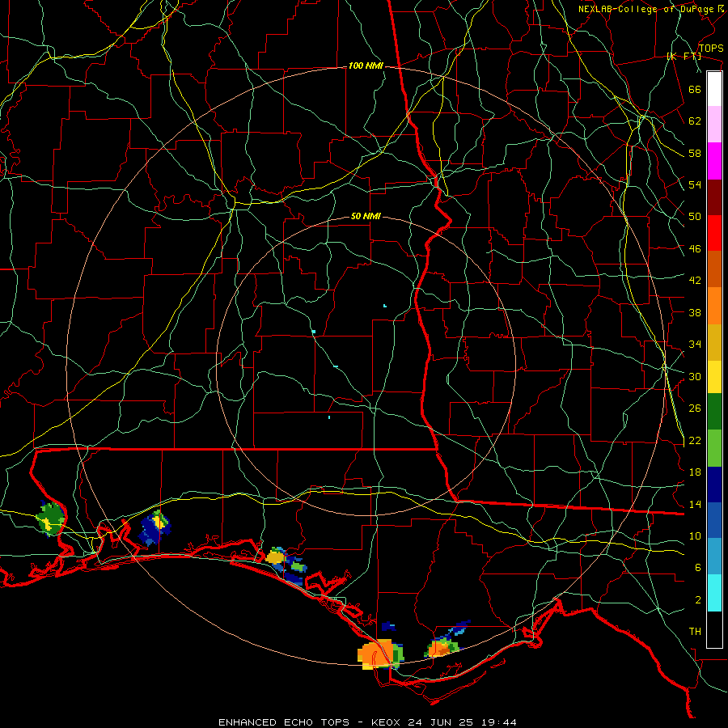Click the legend value 26
Image resolution: width=728 pixels, height=728 pixels.
[x=695, y=408]
